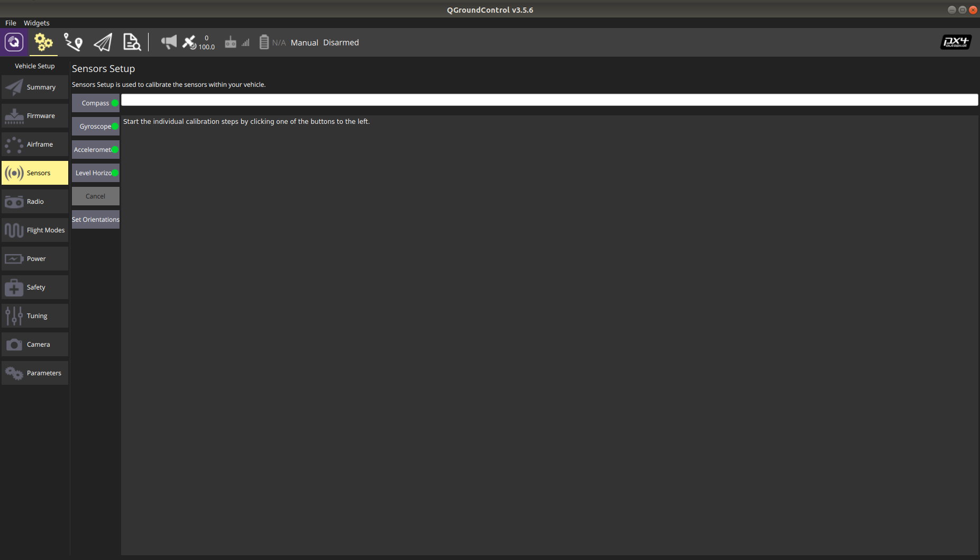Open the Radio setup page
Image resolution: width=980 pixels, height=560 pixels.
tap(35, 202)
